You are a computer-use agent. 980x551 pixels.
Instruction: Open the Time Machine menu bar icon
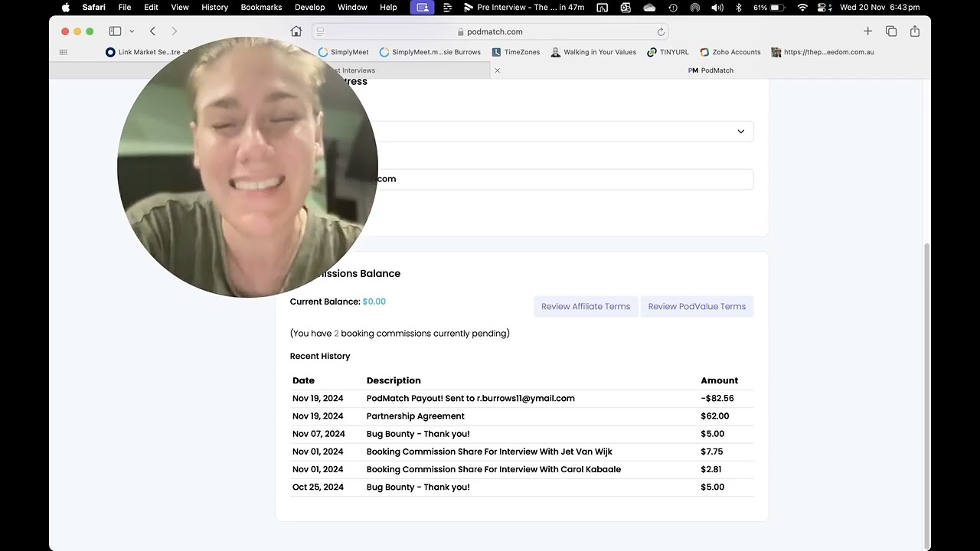[x=673, y=8]
